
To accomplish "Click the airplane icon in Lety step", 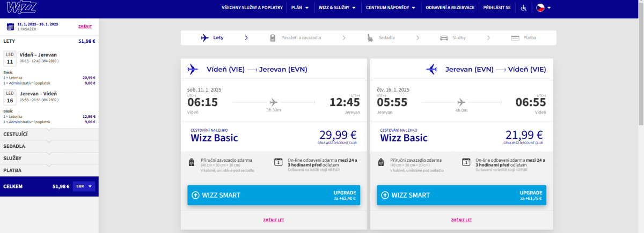I will coord(204,37).
